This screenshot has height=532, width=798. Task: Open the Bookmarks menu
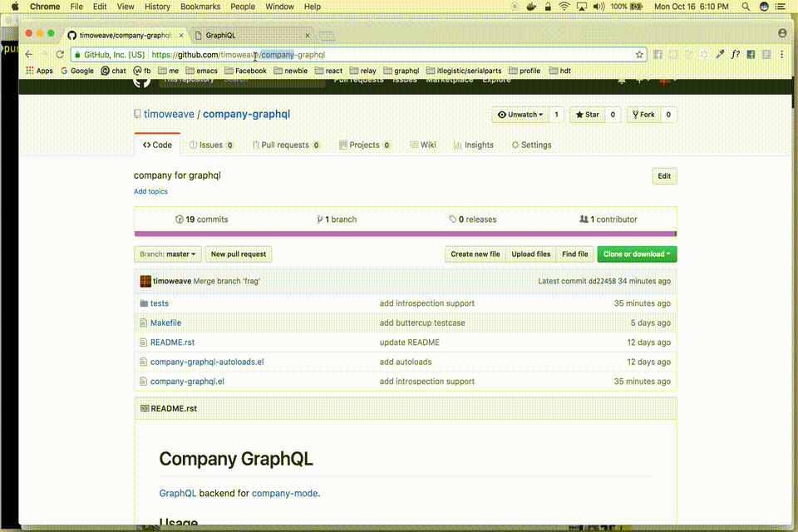(x=200, y=7)
